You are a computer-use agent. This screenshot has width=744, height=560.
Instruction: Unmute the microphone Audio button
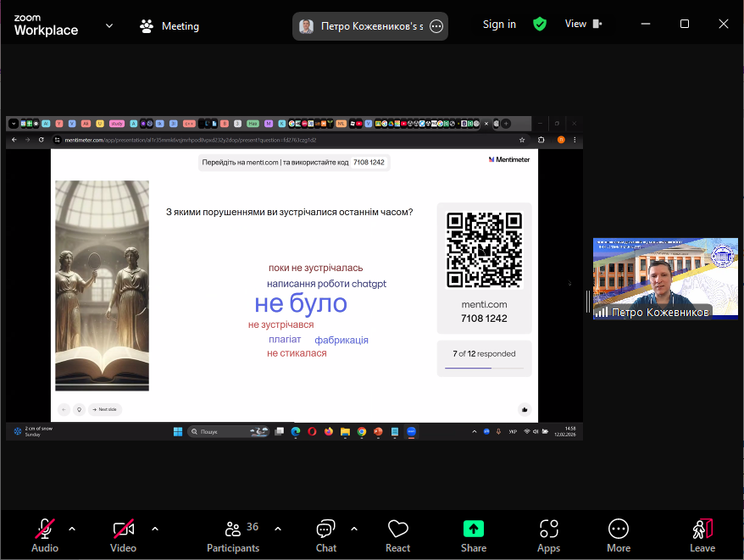[45, 535]
